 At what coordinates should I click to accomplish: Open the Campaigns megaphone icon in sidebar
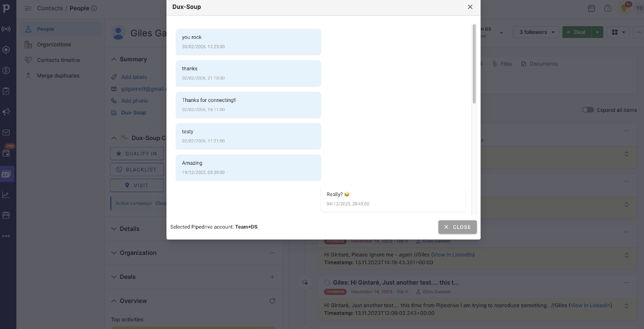(x=6, y=112)
